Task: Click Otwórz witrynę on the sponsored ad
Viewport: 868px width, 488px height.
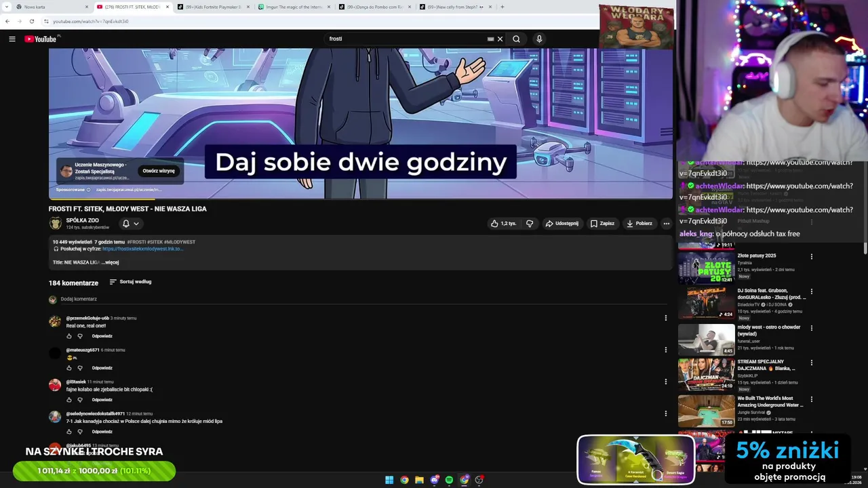Action: click(x=159, y=171)
